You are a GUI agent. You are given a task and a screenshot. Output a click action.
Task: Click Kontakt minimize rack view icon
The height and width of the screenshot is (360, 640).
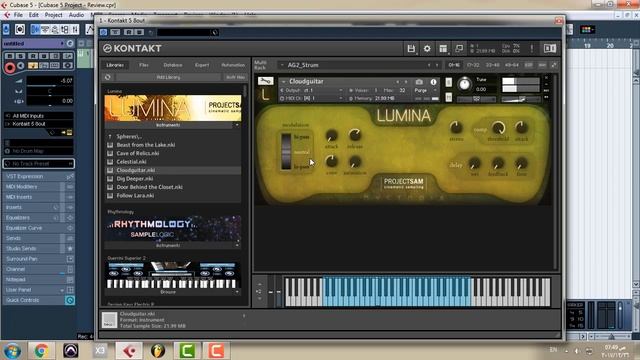point(459,49)
